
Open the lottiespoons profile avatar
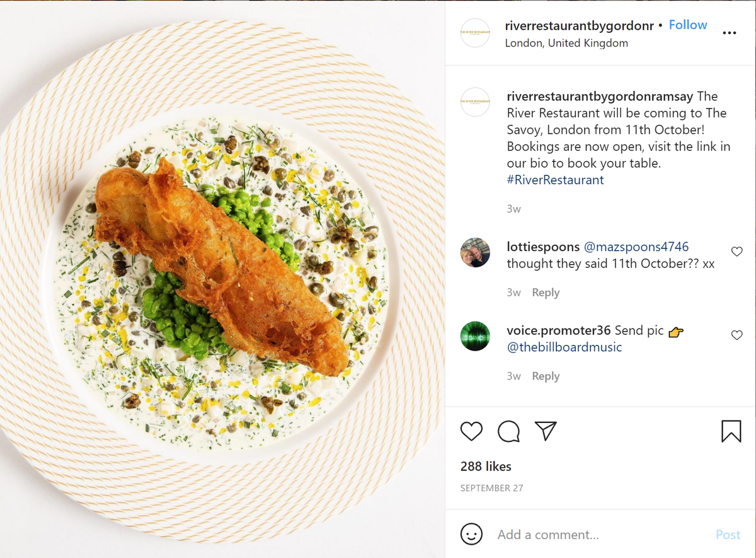click(x=475, y=253)
